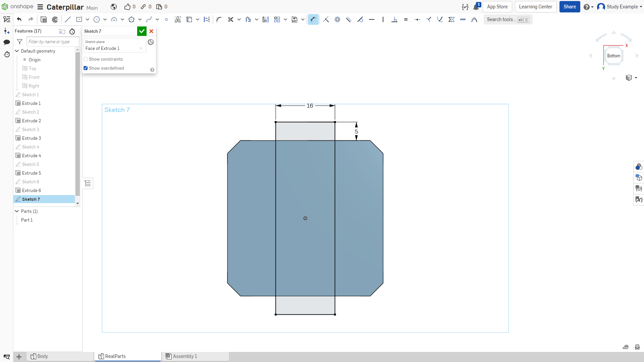Viewport: 644px width, 362px height.
Task: Click the Share button
Action: tap(570, 7)
